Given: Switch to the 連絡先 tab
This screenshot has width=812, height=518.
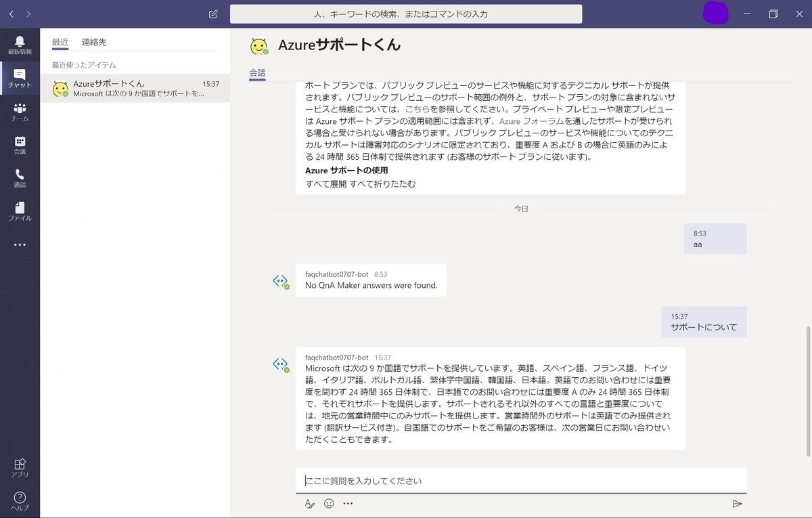Looking at the screenshot, I should [93, 42].
